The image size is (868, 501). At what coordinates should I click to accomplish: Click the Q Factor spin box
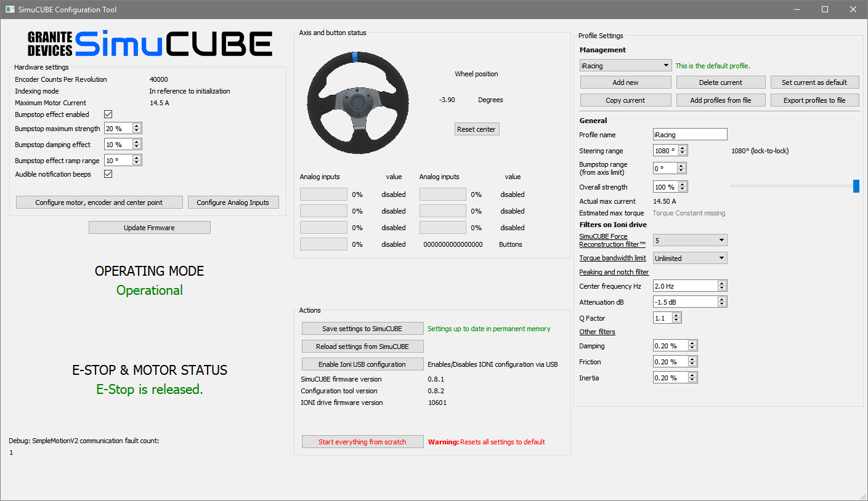(667, 318)
